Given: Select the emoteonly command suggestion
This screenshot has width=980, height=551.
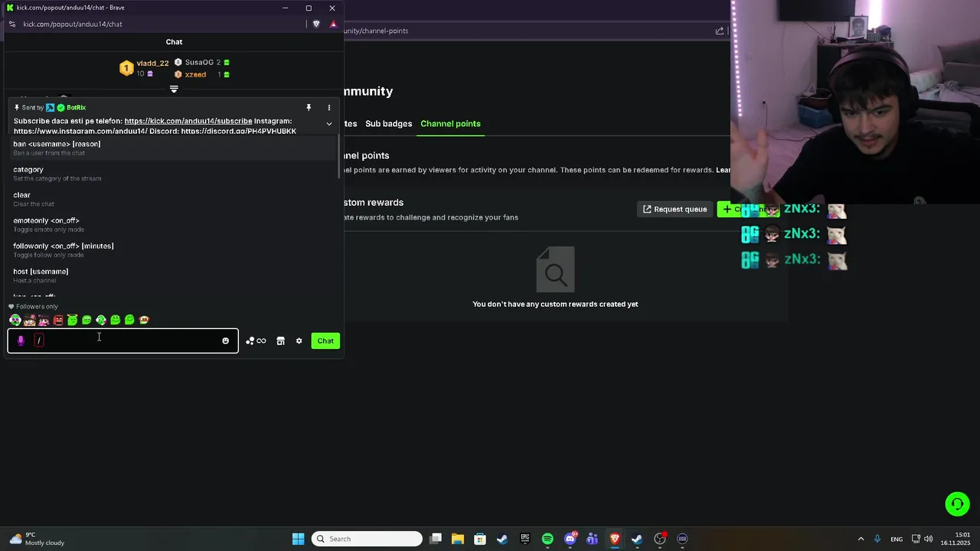Looking at the screenshot, I should [x=173, y=224].
